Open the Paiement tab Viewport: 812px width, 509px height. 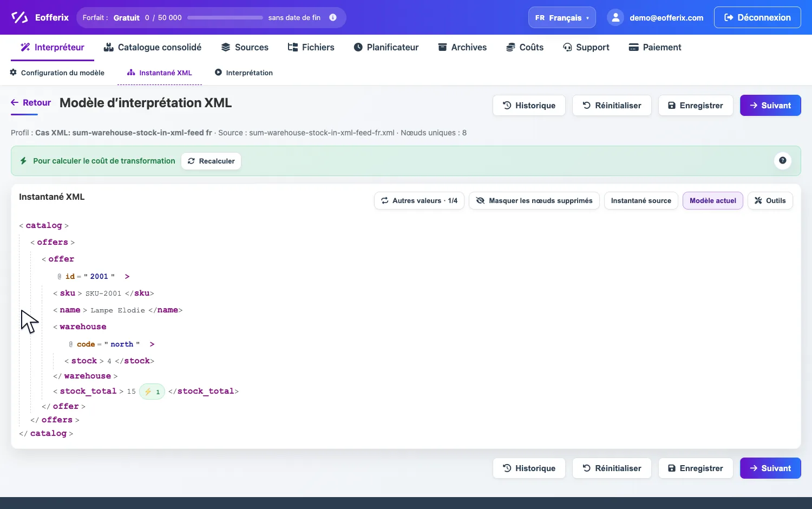click(655, 47)
